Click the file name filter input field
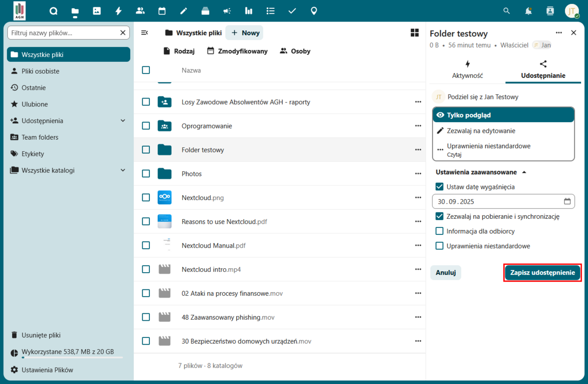 (x=63, y=33)
